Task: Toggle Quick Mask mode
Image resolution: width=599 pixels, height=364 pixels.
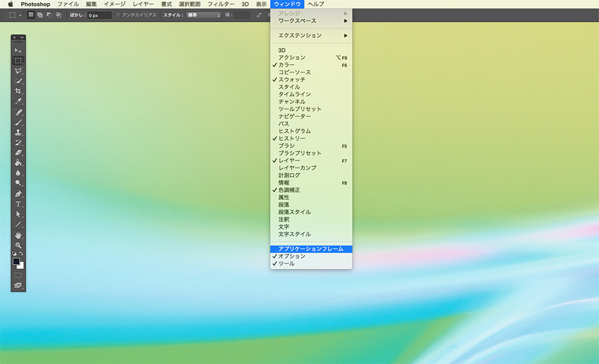Action: click(x=18, y=275)
